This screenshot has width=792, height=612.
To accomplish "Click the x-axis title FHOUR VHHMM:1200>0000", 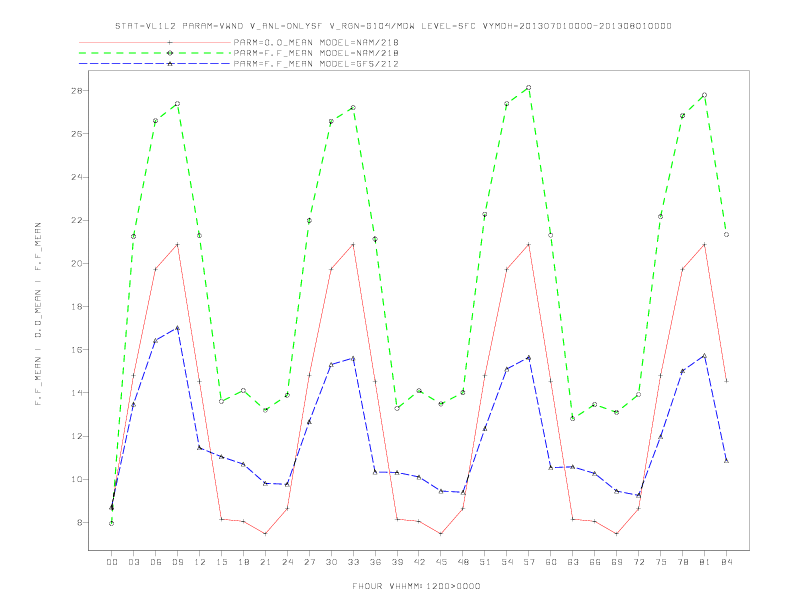I will (x=416, y=586).
